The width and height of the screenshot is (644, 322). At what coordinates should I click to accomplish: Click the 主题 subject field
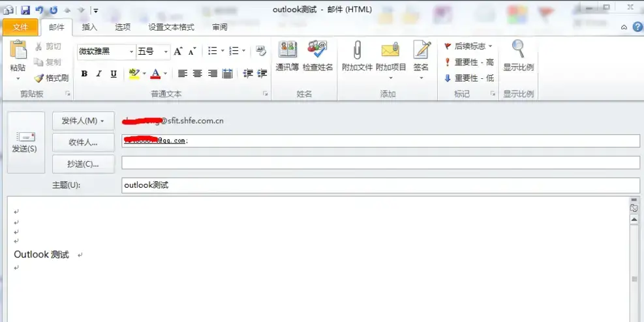(381, 185)
